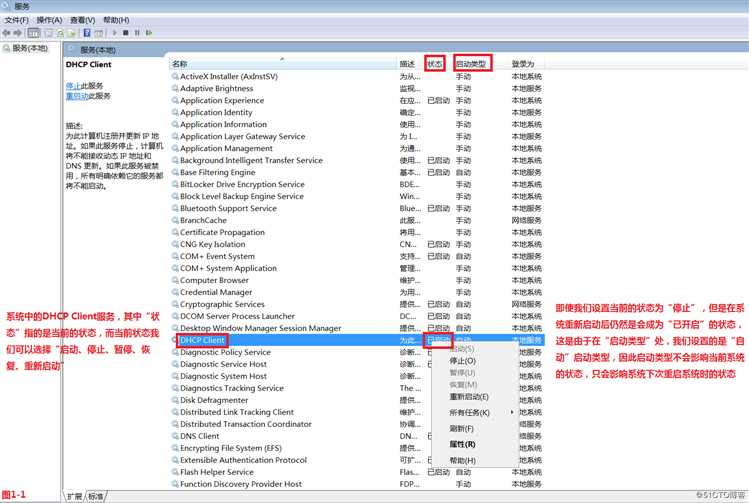The width and height of the screenshot is (749, 503).
Task: Click the Pause Service toolbar icon
Action: click(x=137, y=33)
